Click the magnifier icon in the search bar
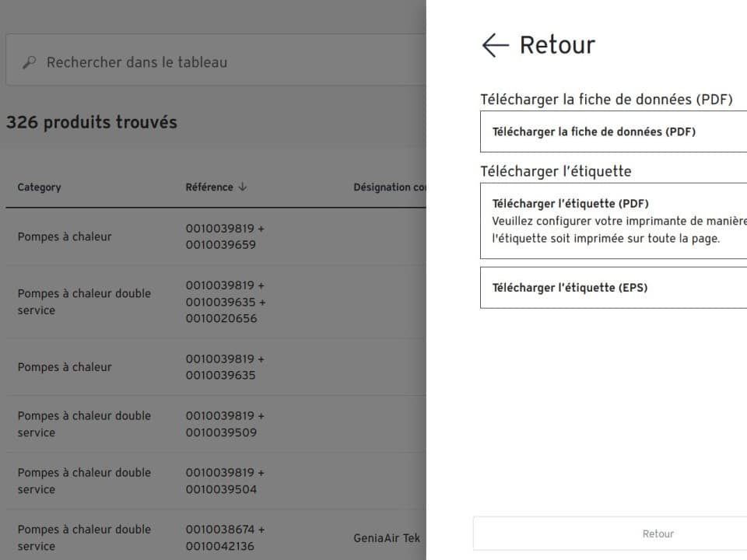The width and height of the screenshot is (747, 560). click(x=29, y=62)
